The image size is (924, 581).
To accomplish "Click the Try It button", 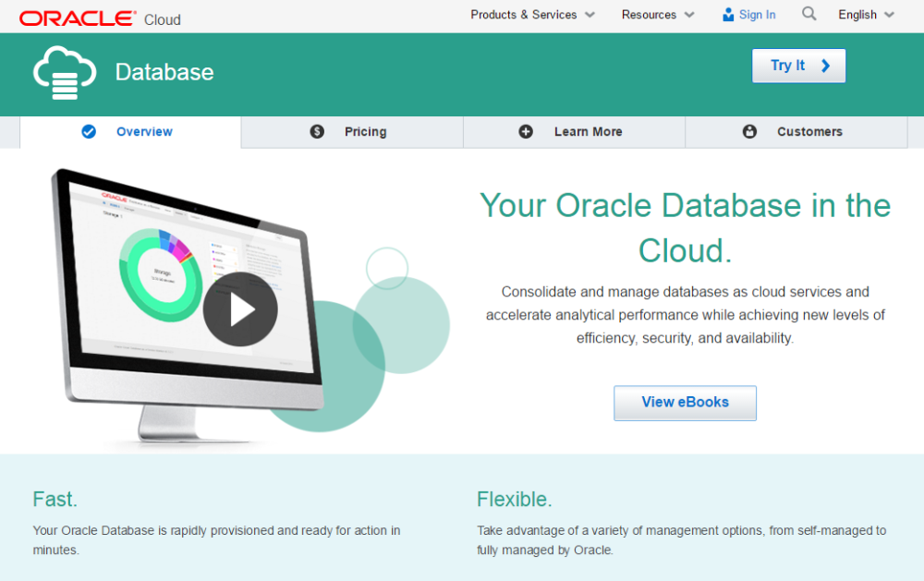I will pyautogui.click(x=798, y=65).
